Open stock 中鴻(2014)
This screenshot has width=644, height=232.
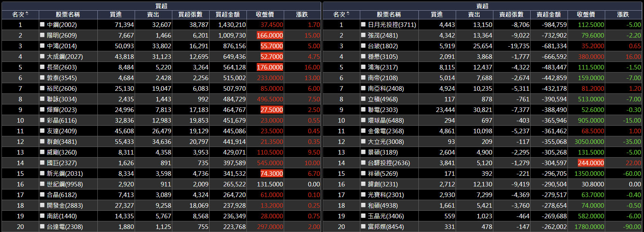(x=62, y=46)
